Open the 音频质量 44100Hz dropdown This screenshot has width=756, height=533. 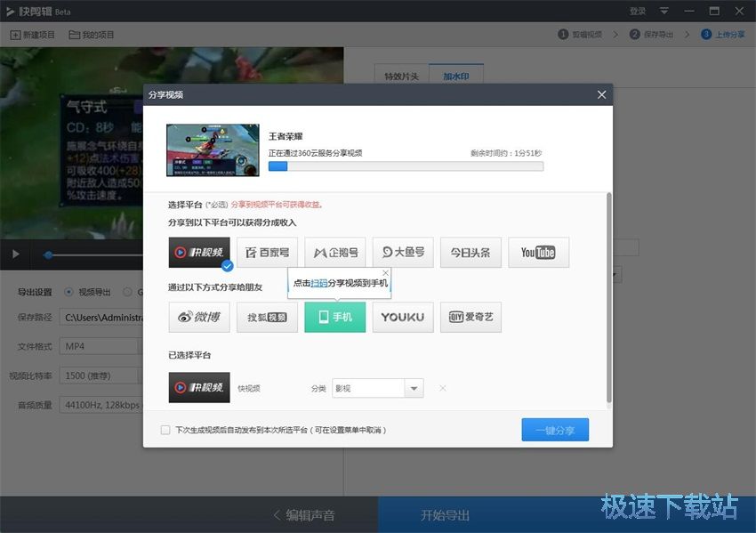pyautogui.click(x=101, y=405)
